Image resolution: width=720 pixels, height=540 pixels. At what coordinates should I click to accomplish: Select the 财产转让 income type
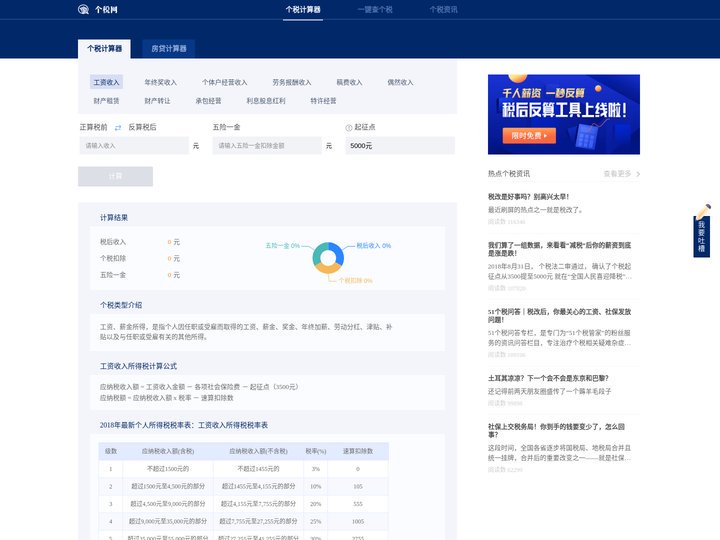pos(157,101)
